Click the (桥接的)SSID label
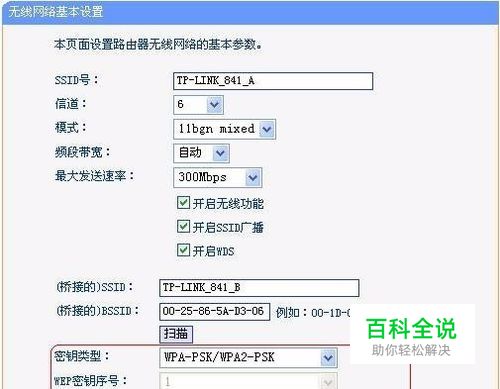Viewport: 500px width, 389px height. coord(94,287)
